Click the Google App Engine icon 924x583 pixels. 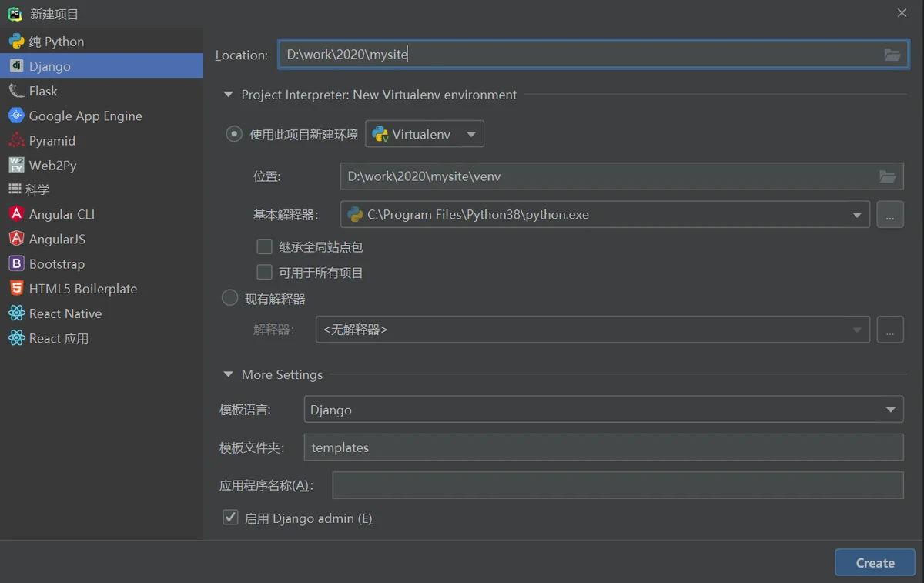16,116
